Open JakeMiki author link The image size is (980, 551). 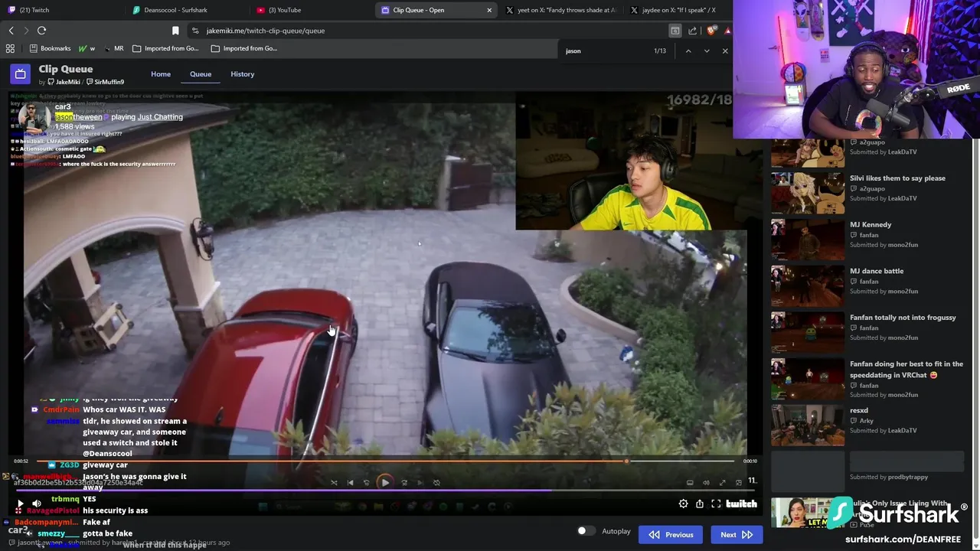click(x=64, y=82)
